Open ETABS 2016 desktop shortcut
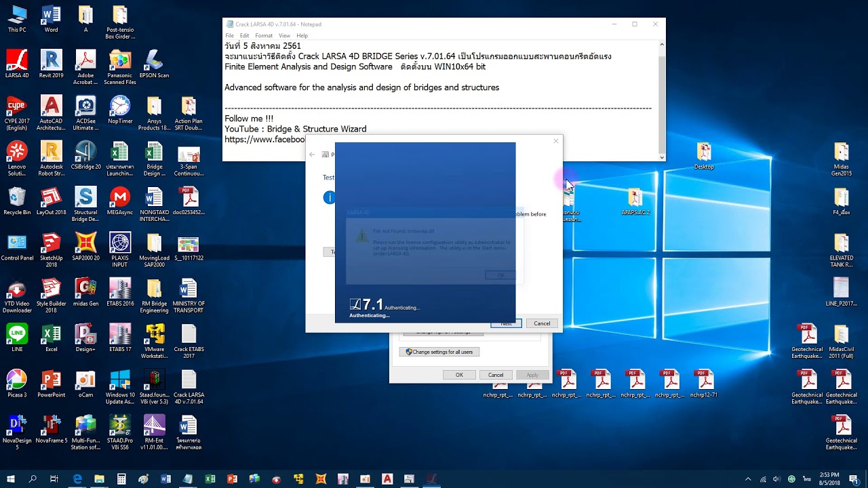The height and width of the screenshot is (488, 868). [120, 292]
